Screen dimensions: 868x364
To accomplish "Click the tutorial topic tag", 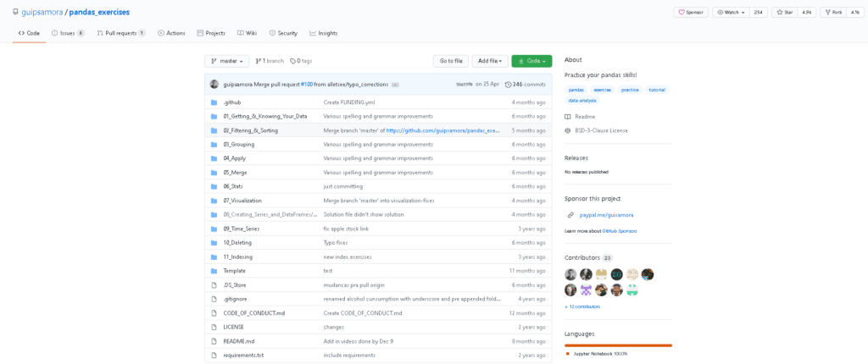I will pyautogui.click(x=657, y=90).
